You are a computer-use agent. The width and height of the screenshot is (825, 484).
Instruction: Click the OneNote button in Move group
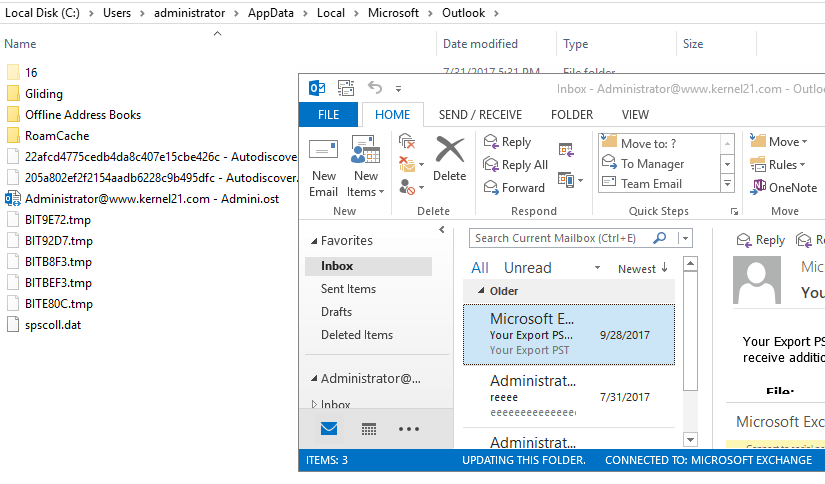click(783, 187)
